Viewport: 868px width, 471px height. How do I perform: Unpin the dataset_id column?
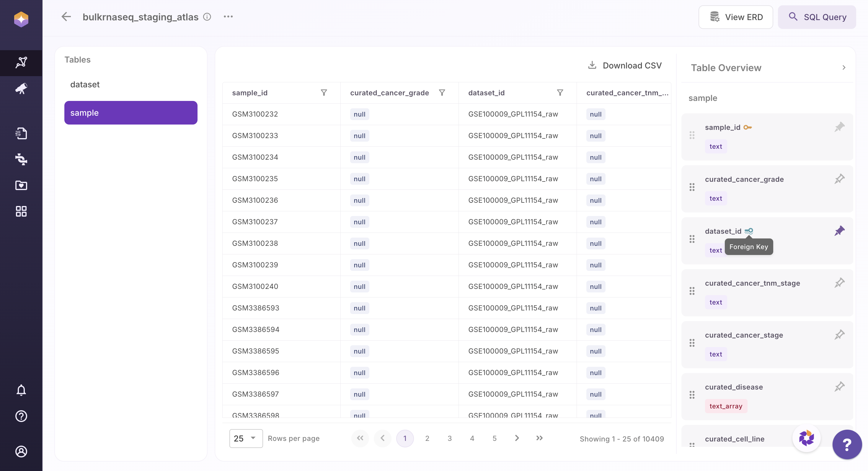839,231
